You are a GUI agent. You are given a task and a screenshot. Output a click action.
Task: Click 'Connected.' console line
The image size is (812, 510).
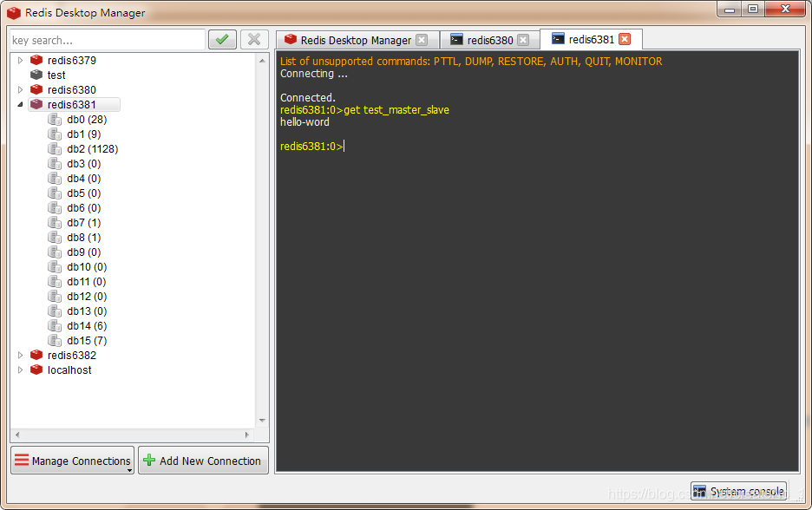[308, 98]
